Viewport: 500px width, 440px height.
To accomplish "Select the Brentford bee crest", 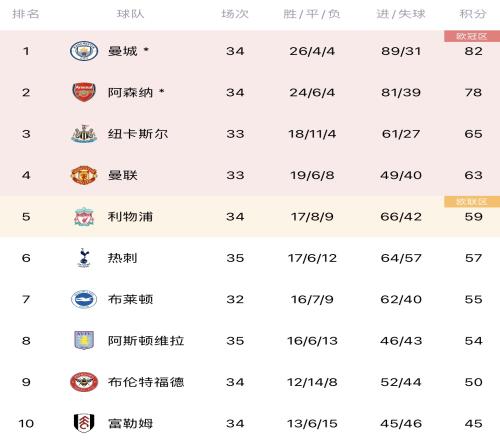I will pos(84,382).
